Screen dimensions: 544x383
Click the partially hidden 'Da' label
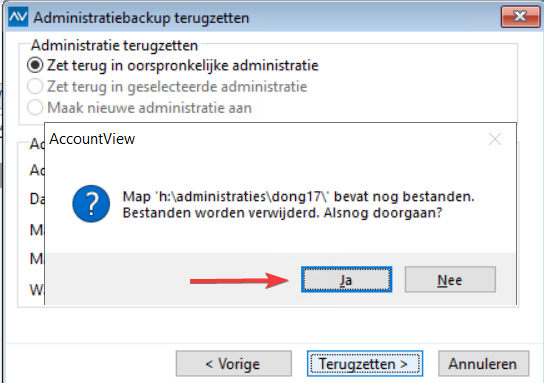click(37, 199)
